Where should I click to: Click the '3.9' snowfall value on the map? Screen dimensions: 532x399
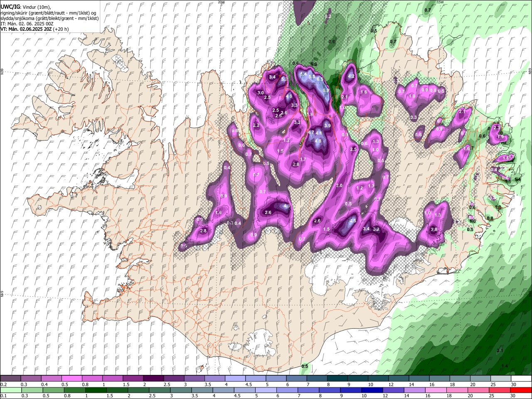(328, 126)
